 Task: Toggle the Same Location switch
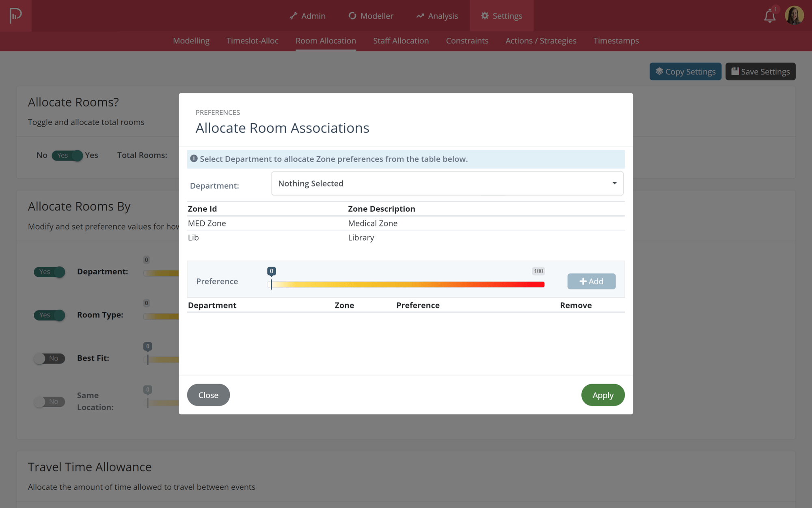pyautogui.click(x=50, y=402)
